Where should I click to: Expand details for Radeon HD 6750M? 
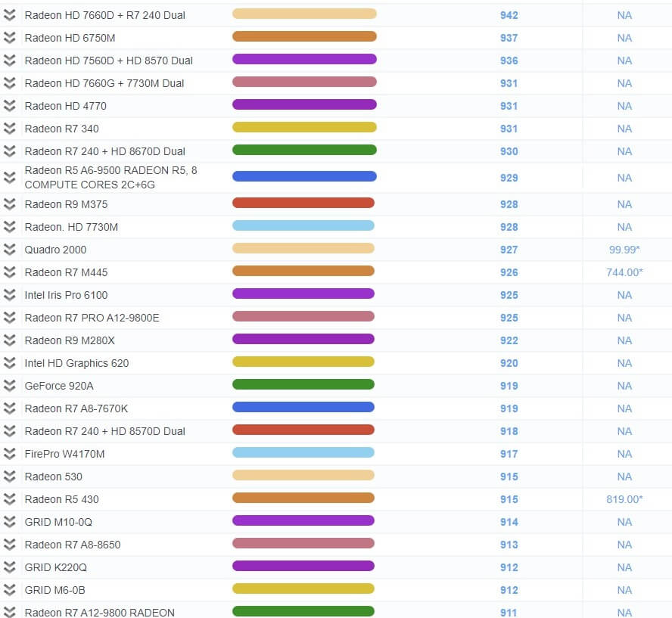(9, 38)
